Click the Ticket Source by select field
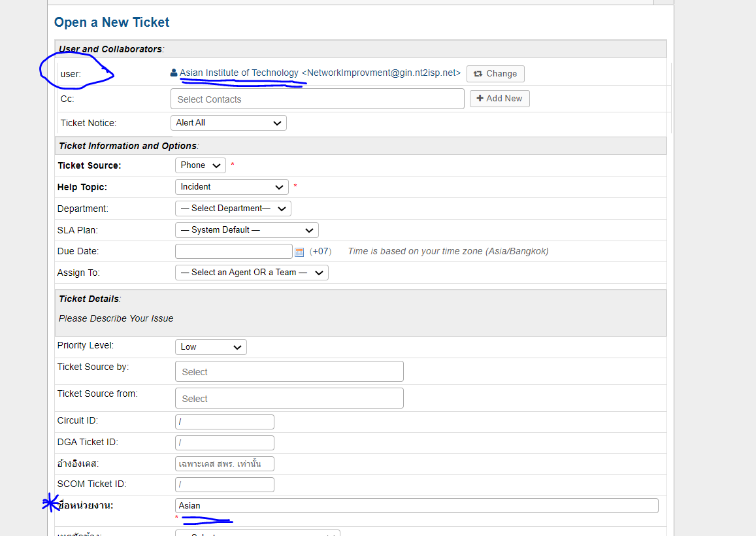756x536 pixels. (289, 372)
